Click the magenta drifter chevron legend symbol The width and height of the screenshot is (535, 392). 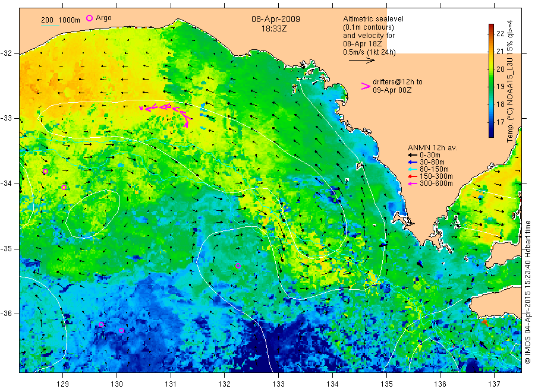coord(366,86)
